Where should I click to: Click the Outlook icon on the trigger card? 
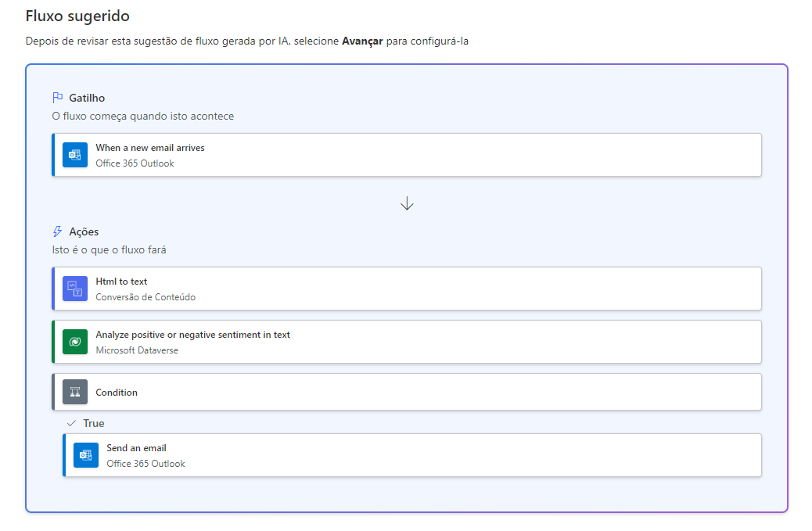point(75,155)
